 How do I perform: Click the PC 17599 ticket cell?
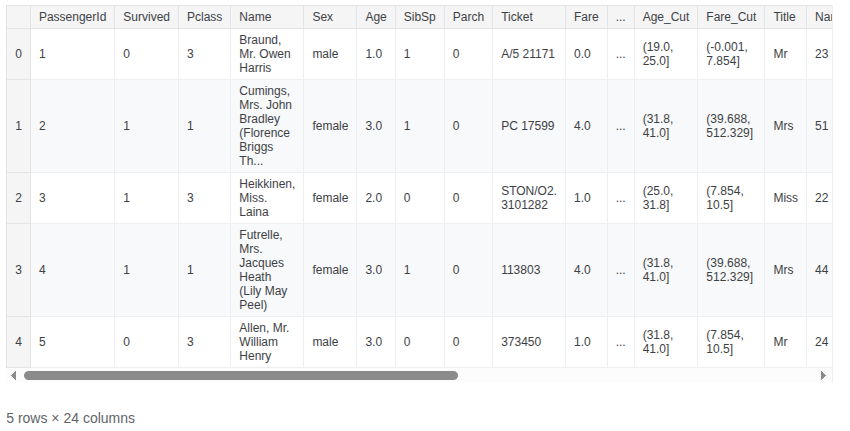click(529, 126)
